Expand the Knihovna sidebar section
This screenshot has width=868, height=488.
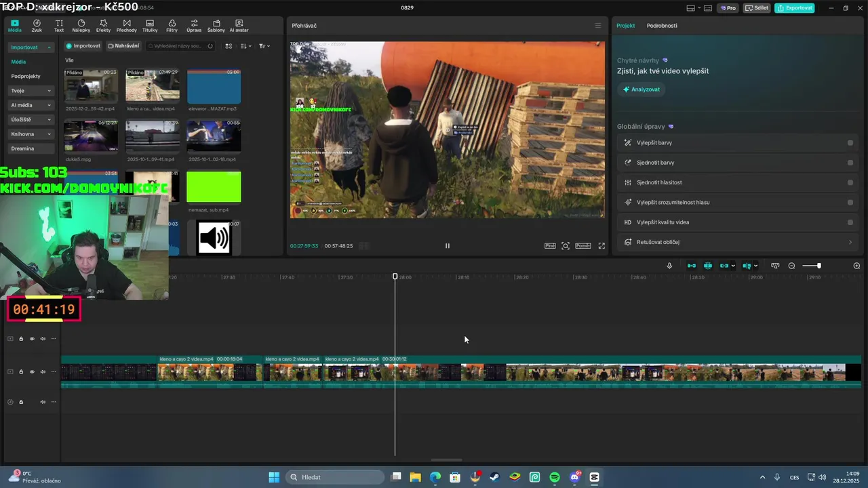pos(49,134)
